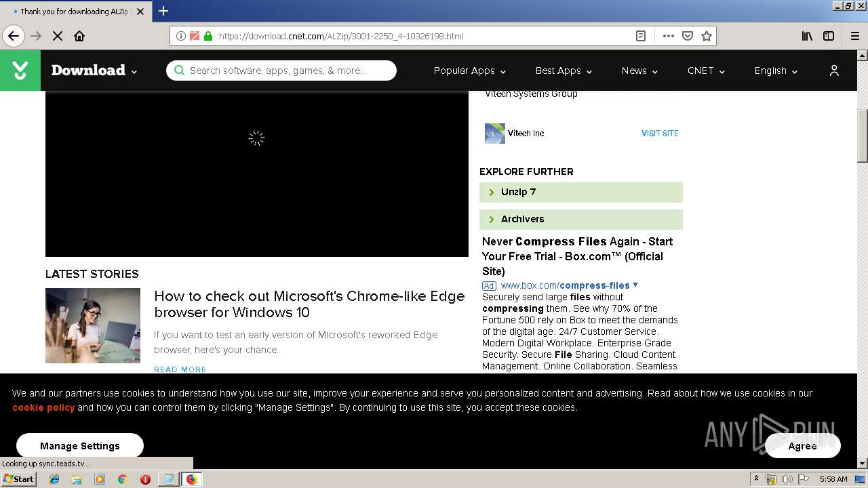Open a new tab with plus button
Screen dimensions: 868x488
coord(163,11)
